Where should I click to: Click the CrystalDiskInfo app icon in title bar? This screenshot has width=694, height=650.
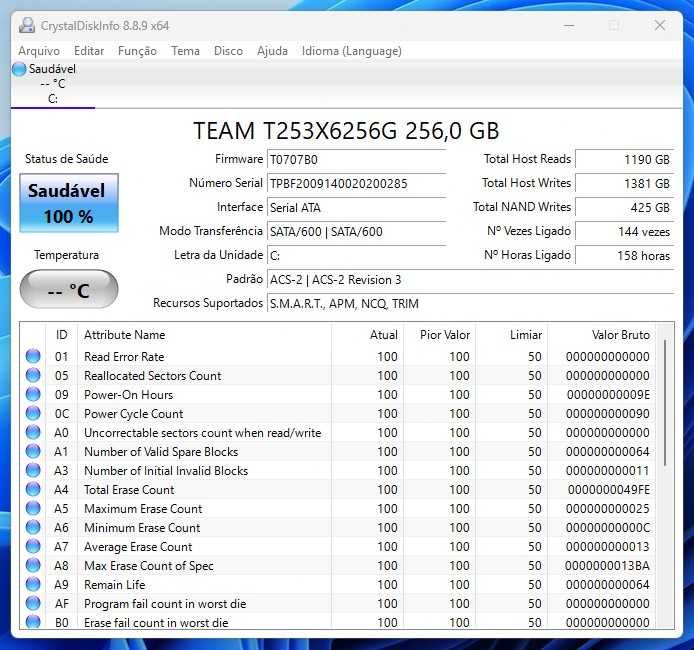click(27, 25)
